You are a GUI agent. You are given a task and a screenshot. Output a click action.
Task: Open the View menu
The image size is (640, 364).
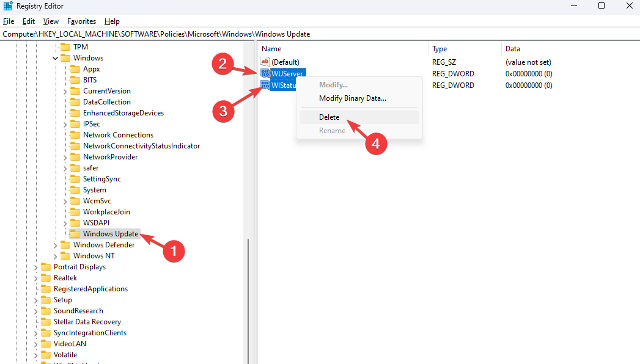[x=51, y=21]
